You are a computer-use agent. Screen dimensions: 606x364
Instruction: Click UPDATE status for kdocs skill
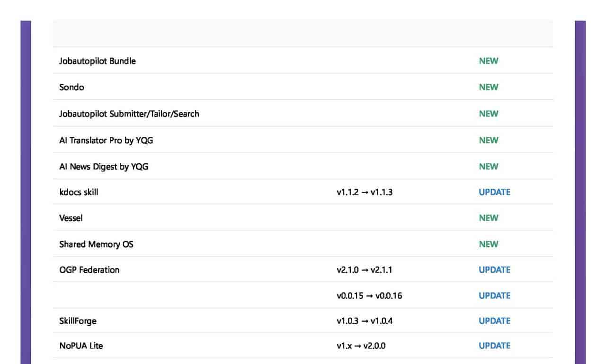coord(495,192)
